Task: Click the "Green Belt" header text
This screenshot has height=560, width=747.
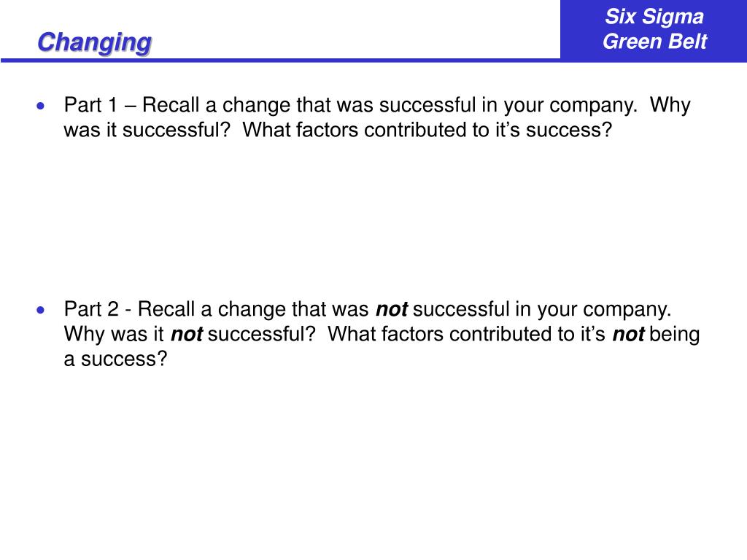Action: coord(654,41)
